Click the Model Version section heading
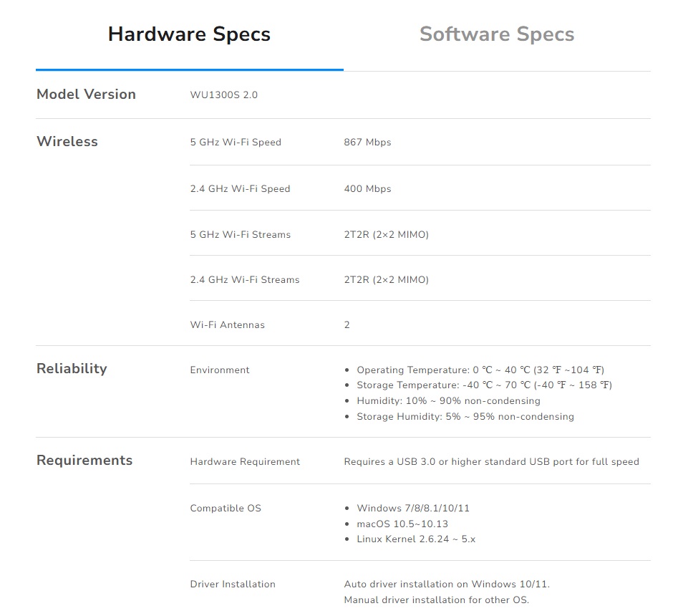 point(86,95)
